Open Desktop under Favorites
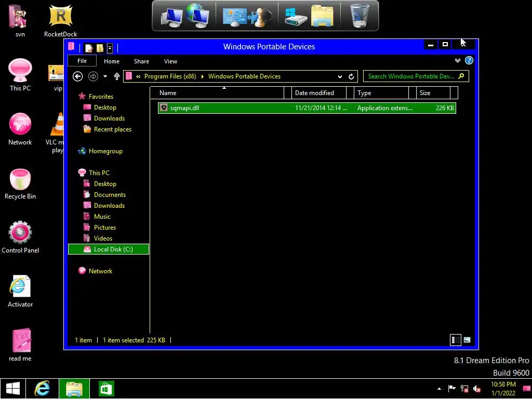 tap(105, 107)
